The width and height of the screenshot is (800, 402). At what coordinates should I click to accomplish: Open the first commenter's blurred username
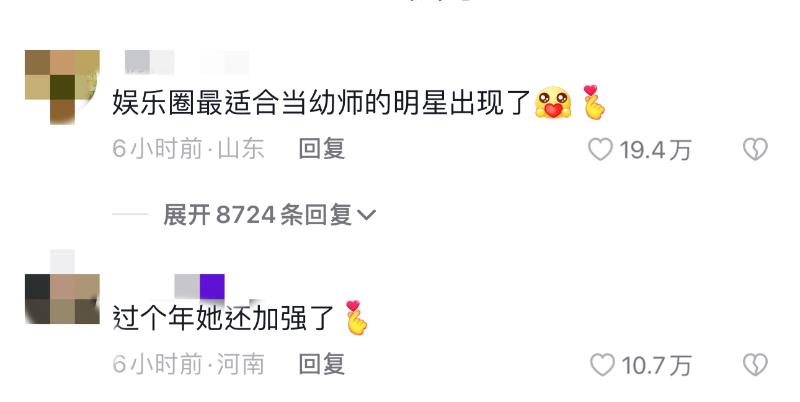click(187, 62)
